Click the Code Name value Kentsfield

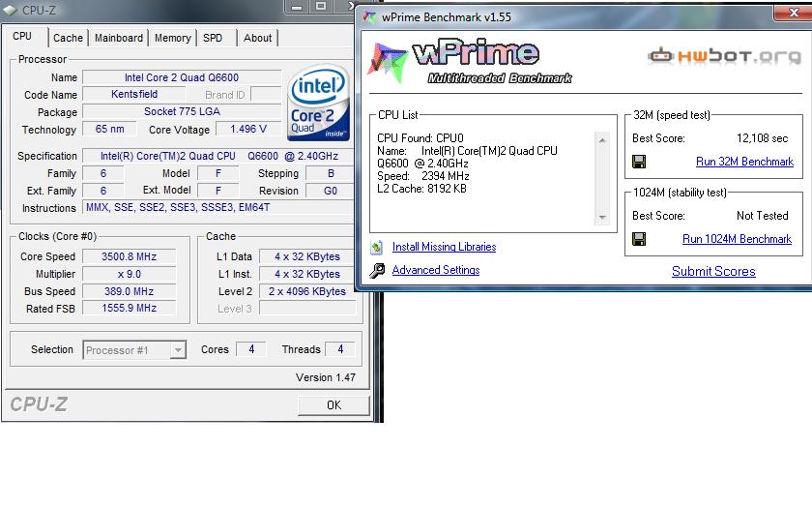(x=134, y=95)
